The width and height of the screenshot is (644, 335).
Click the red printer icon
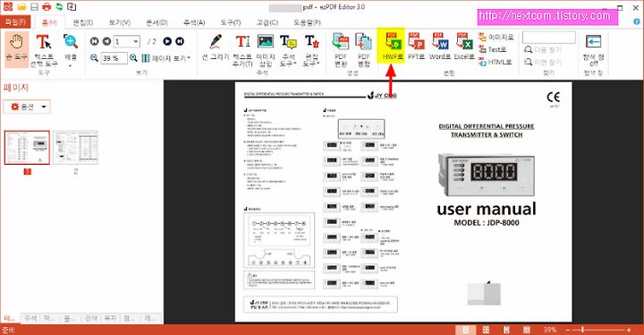[x=47, y=6]
